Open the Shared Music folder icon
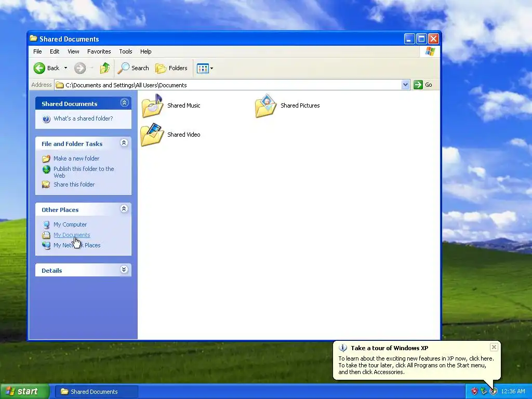This screenshot has width=532, height=399. (x=152, y=106)
